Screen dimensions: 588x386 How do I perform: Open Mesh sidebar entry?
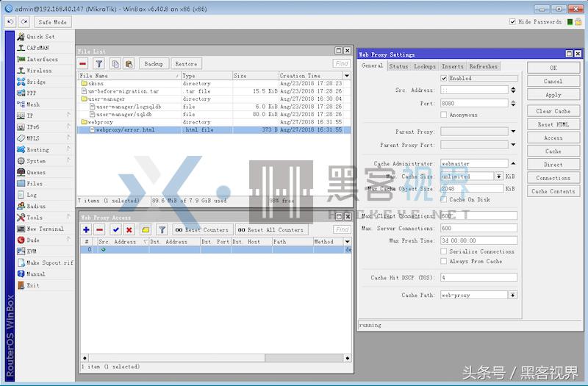click(33, 104)
